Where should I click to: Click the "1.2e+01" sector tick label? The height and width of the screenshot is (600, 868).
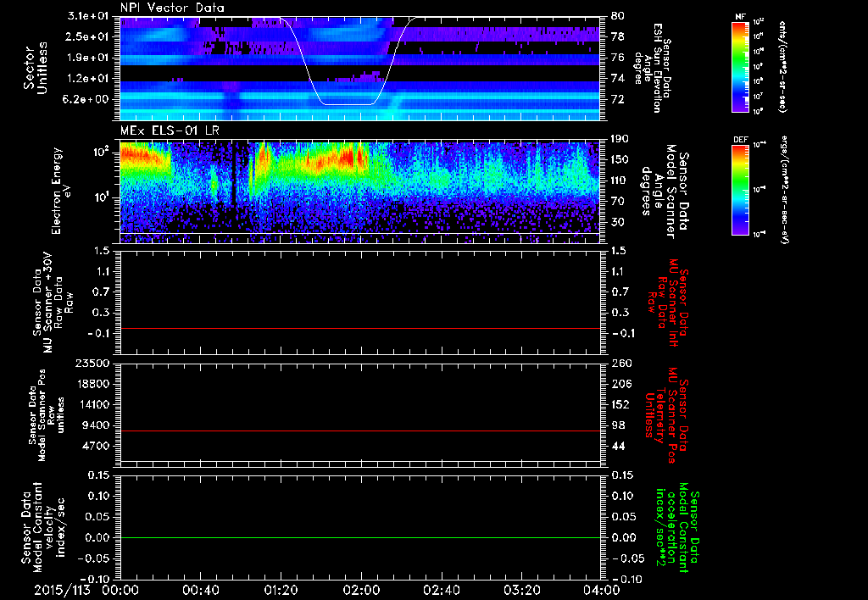pyautogui.click(x=86, y=79)
